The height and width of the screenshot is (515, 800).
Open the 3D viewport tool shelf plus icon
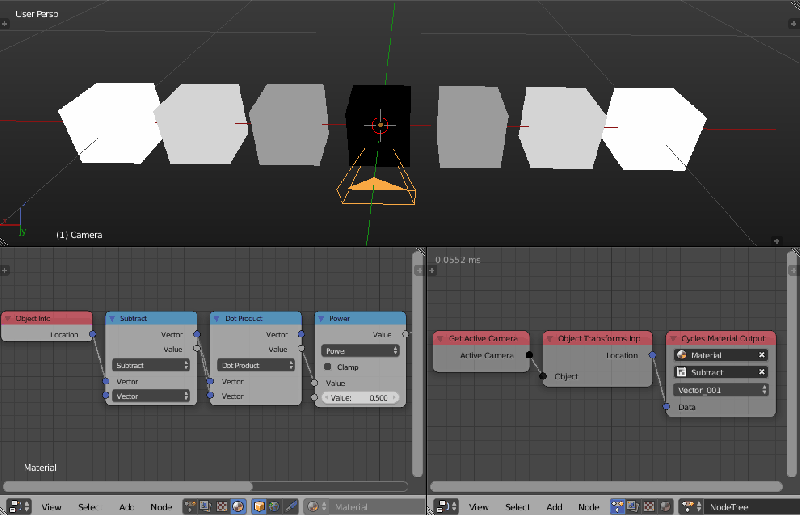tap(4, 23)
